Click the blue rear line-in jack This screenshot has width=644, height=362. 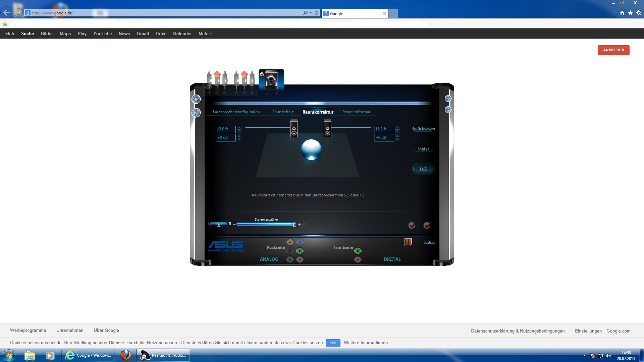click(300, 242)
